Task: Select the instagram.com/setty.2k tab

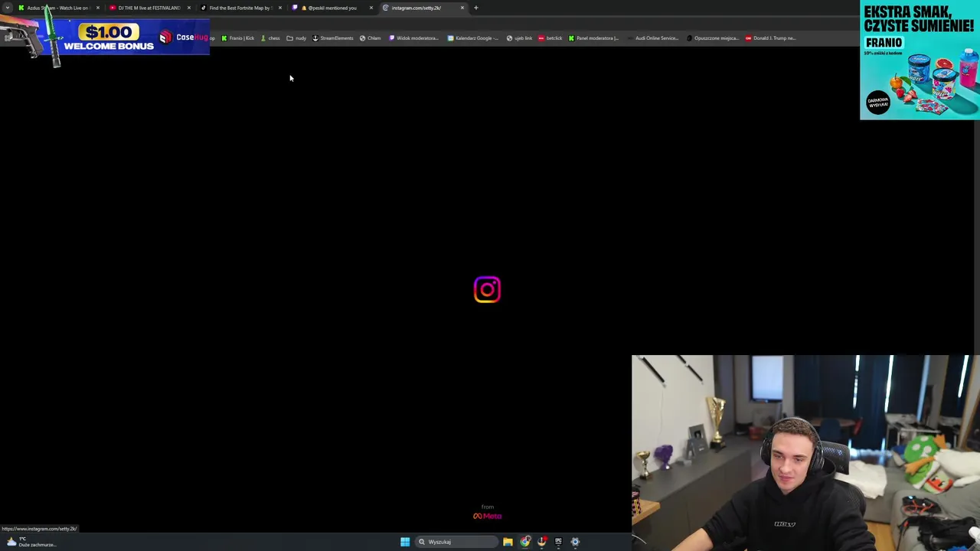Action: (x=417, y=8)
